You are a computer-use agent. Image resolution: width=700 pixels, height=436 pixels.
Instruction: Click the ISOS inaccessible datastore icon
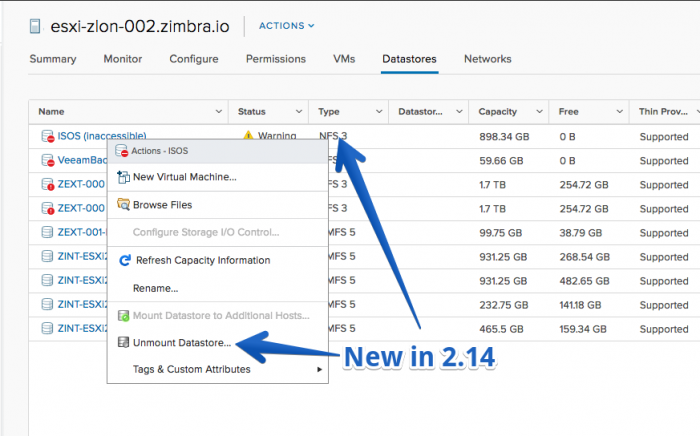click(47, 136)
